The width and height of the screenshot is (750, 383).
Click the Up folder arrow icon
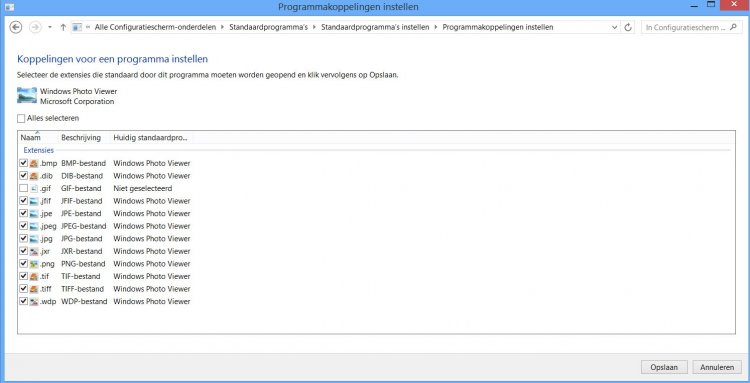click(x=63, y=27)
